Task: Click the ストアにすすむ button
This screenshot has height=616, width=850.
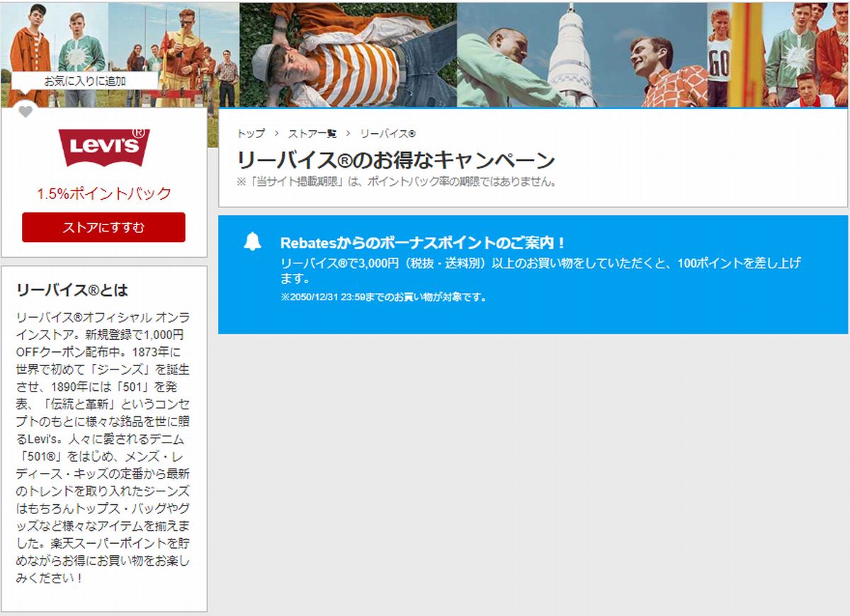Action: 103,227
